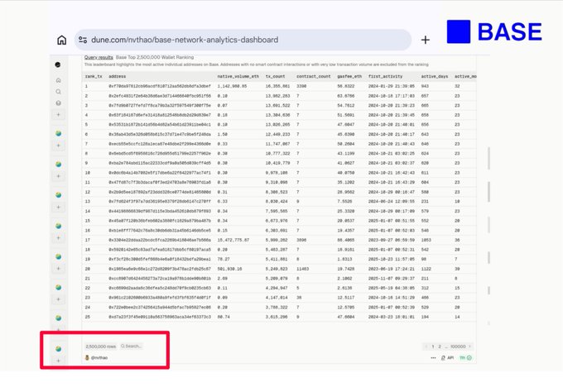The width and height of the screenshot is (563, 392).
Task: Click active days value 1122
Action: click(426, 269)
